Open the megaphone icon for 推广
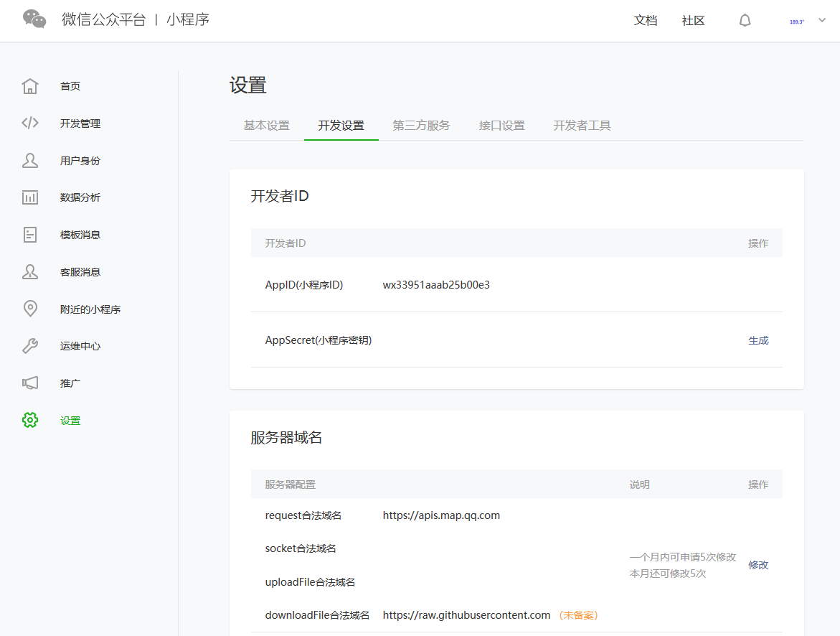 [30, 383]
